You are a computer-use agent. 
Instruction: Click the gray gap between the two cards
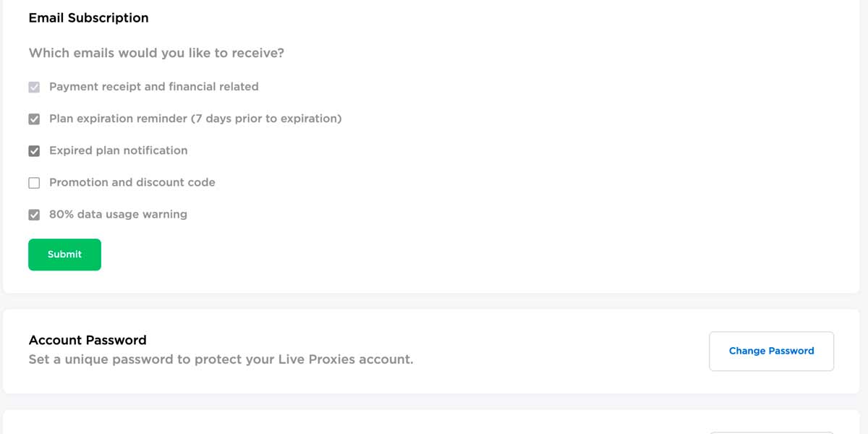pos(434,302)
